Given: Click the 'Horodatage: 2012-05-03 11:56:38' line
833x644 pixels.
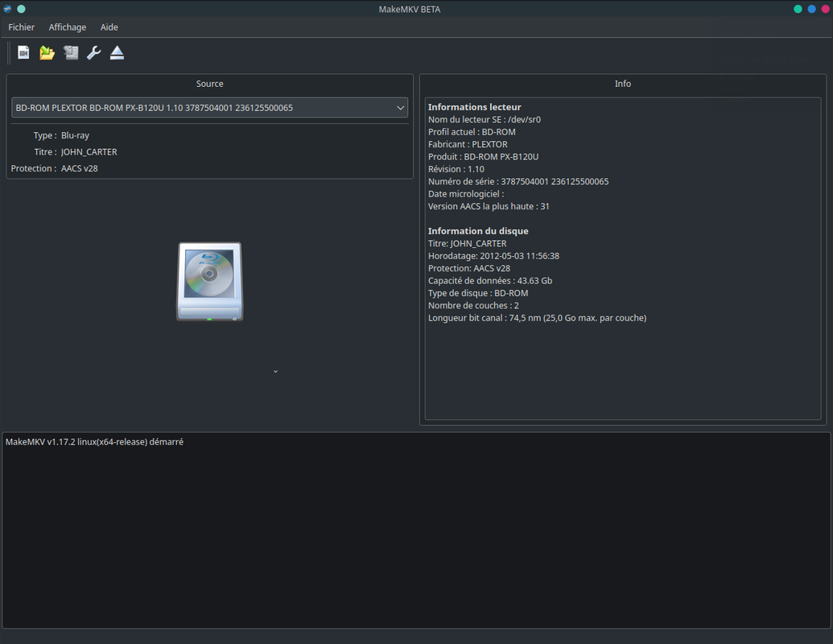Looking at the screenshot, I should coord(493,256).
